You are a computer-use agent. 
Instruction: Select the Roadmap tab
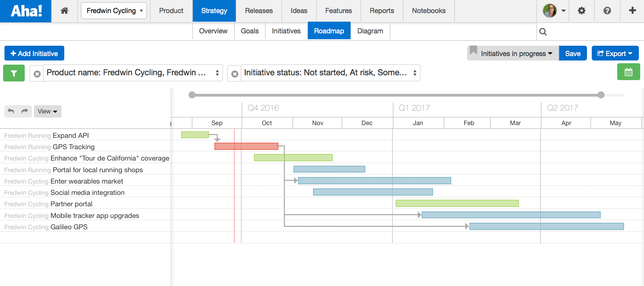pos(329,31)
